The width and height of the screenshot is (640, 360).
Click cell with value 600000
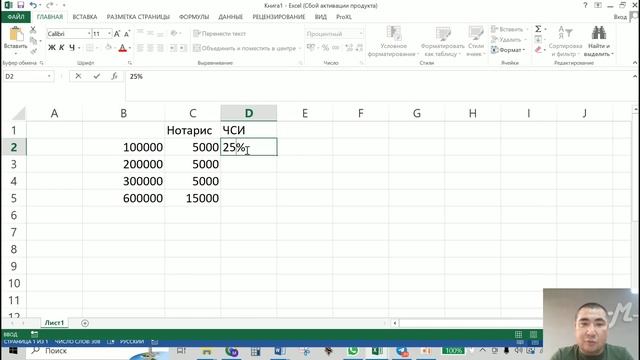click(124, 198)
